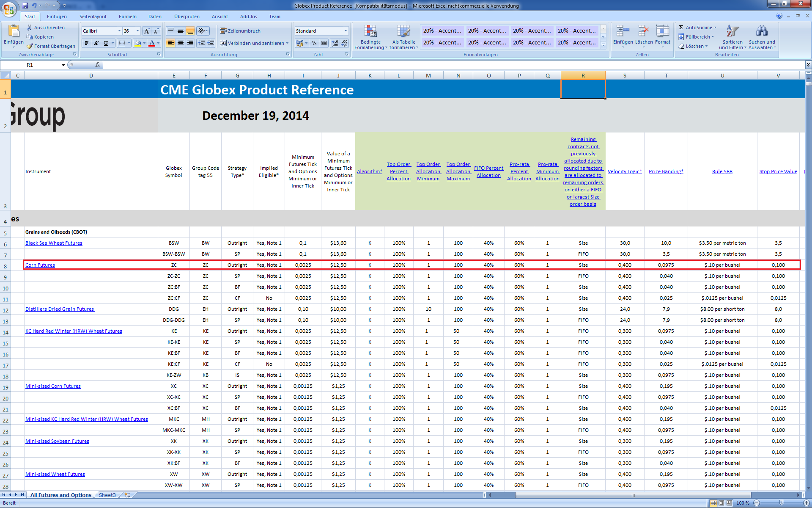Open the Ansicht ribbon tab
812x508 pixels.
tap(220, 17)
